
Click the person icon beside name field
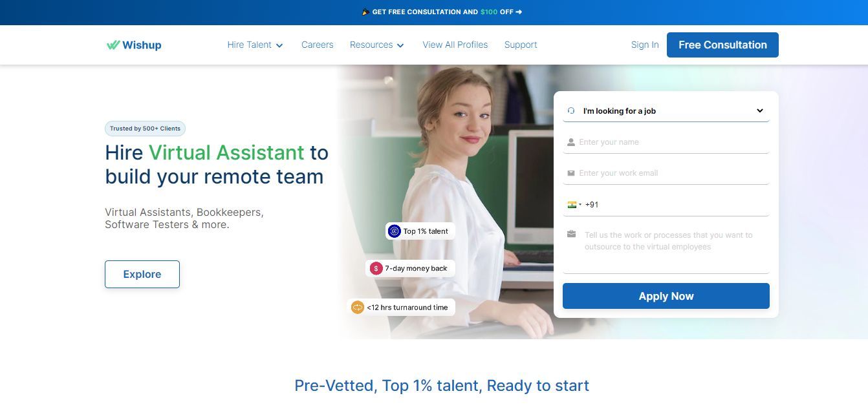(571, 142)
